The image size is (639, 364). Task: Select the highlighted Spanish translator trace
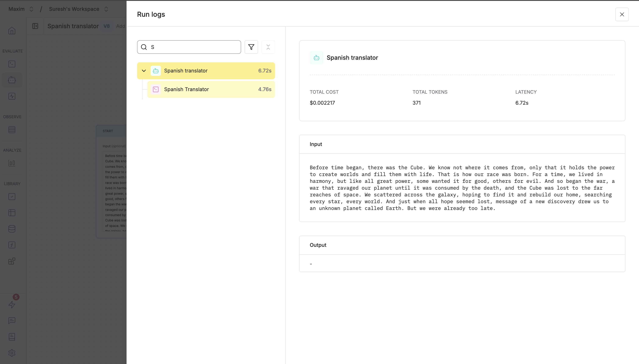(x=206, y=71)
